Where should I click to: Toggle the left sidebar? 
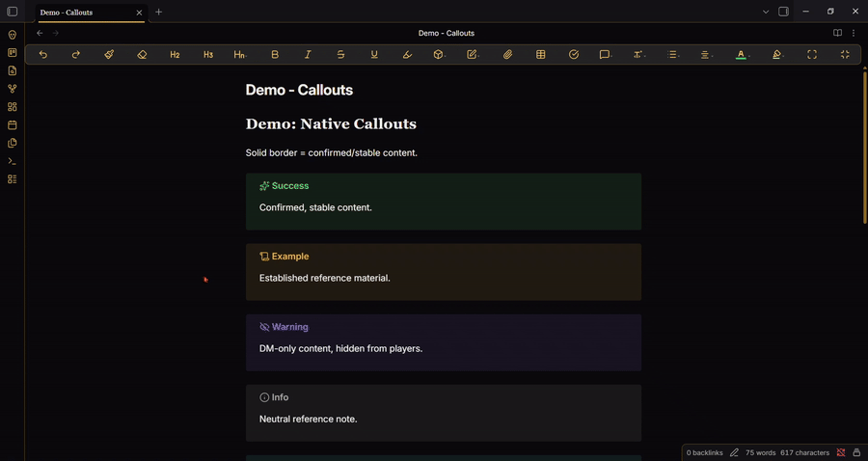[13, 12]
